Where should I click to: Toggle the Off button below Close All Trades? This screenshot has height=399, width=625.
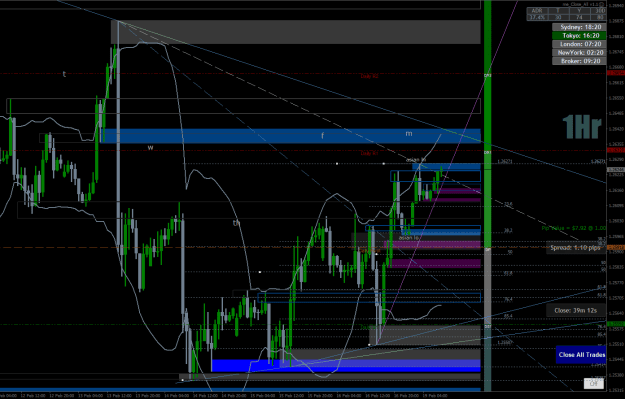click(x=594, y=383)
